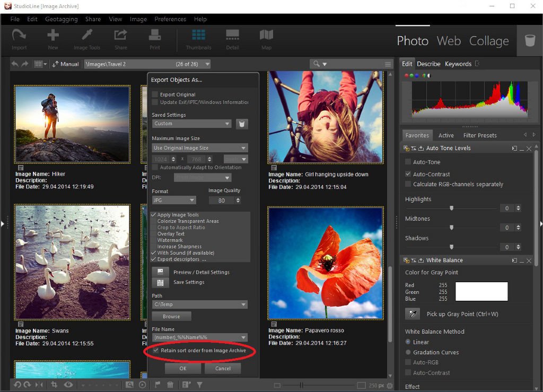Screen dimensions: 543x392
Task: Open the Import tool in the toolbar
Action: (x=19, y=39)
